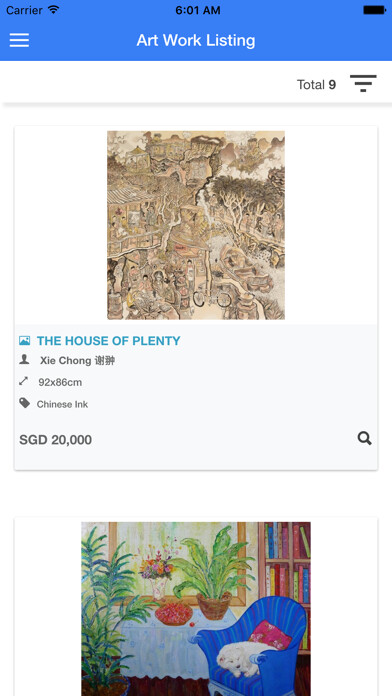
Task: Tap the Wi-Fi status icon
Action: pyautogui.click(x=54, y=10)
